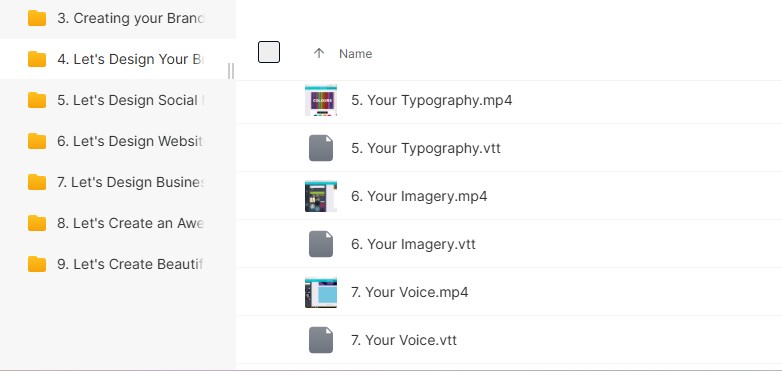This screenshot has height=371, width=782.
Task: Click the folder icon for '3. Creating your Brand'
Action: pyautogui.click(x=37, y=18)
